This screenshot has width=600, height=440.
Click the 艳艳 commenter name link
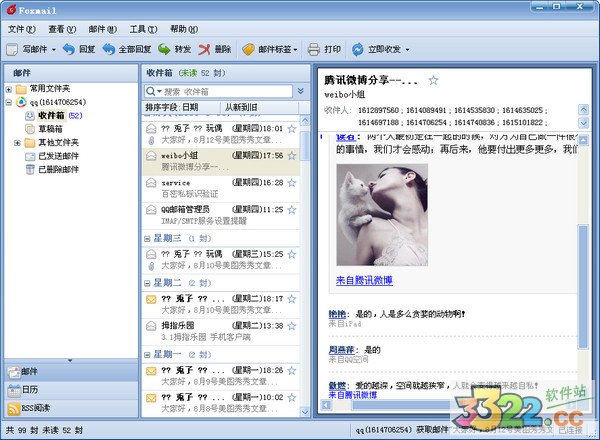click(337, 315)
